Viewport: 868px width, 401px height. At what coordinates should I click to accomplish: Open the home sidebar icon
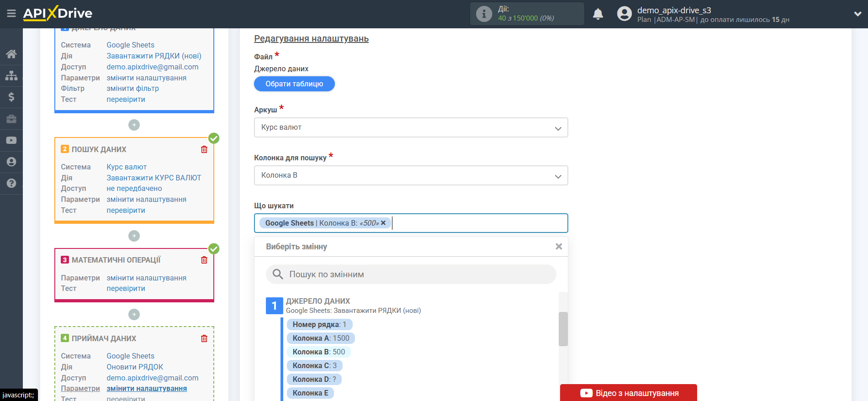point(11,54)
